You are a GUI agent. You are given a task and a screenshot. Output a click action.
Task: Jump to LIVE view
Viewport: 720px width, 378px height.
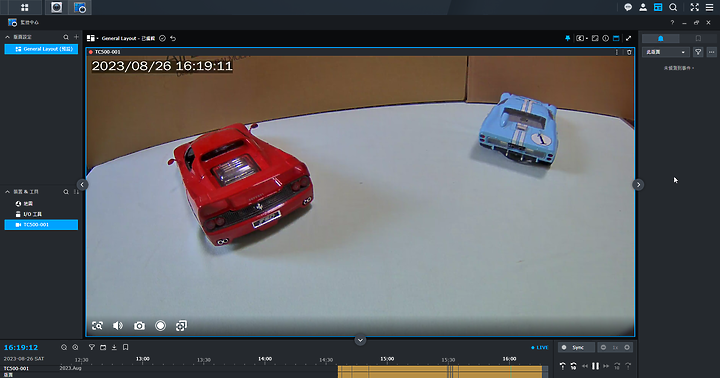(540, 348)
